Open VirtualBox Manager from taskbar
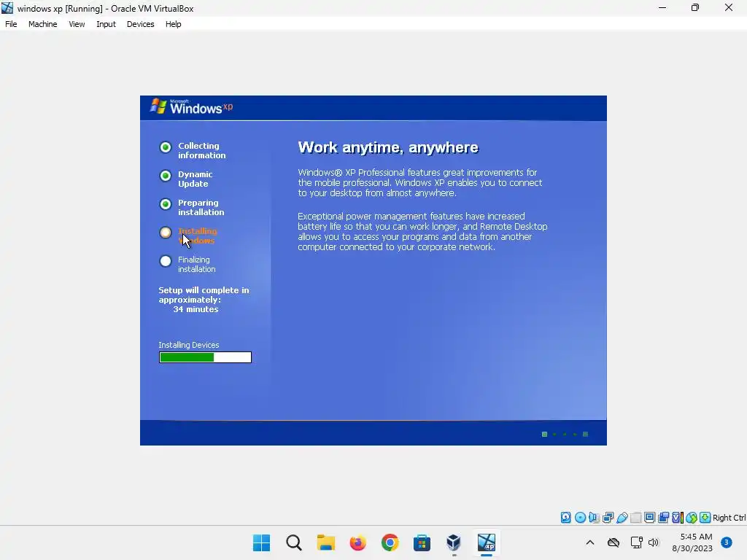This screenshot has height=560, width=747. click(454, 542)
